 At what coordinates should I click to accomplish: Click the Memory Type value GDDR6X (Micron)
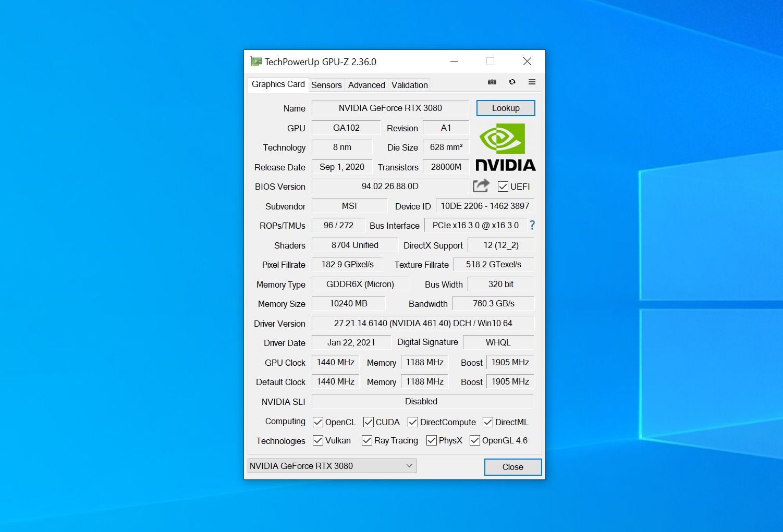[x=360, y=284]
